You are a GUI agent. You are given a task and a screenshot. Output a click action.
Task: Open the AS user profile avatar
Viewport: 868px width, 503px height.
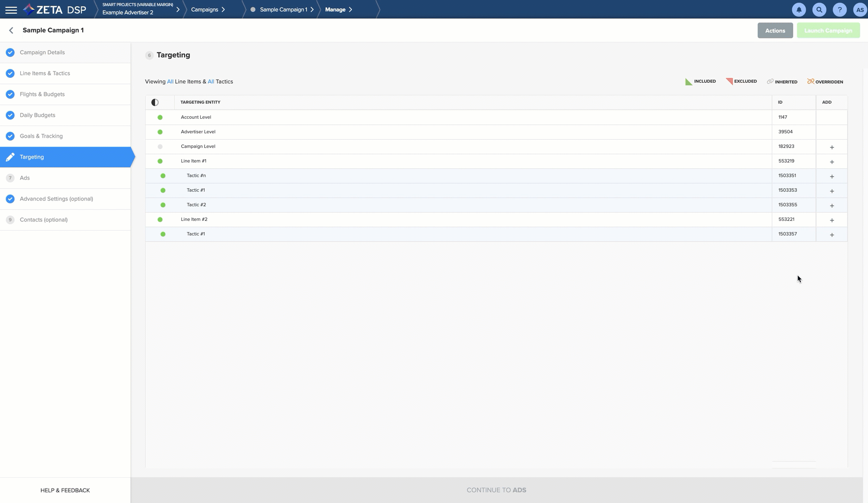tap(859, 10)
